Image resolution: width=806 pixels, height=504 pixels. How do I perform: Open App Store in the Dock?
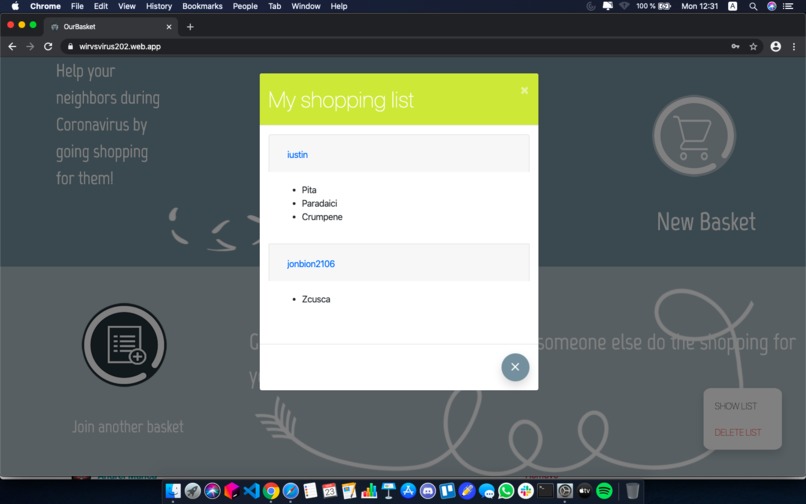[408, 491]
